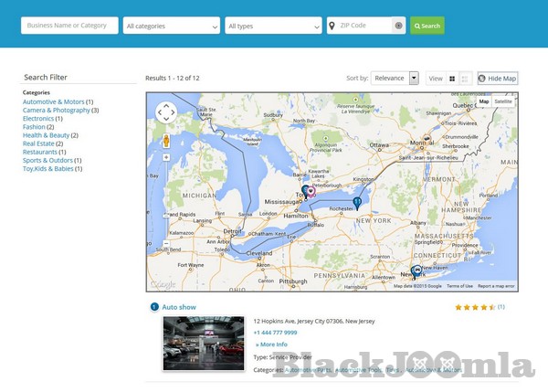Select the Street View pegman icon
The width and height of the screenshot is (548, 392).
point(166,141)
